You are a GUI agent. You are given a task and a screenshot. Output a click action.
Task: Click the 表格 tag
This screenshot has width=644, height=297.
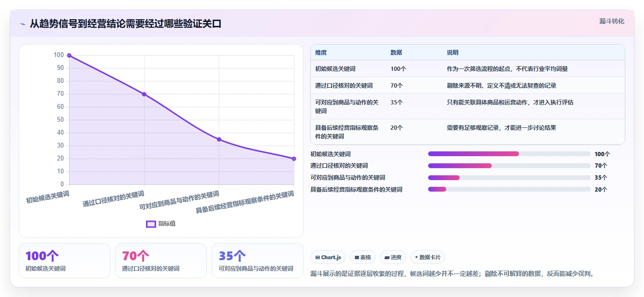coord(363,257)
